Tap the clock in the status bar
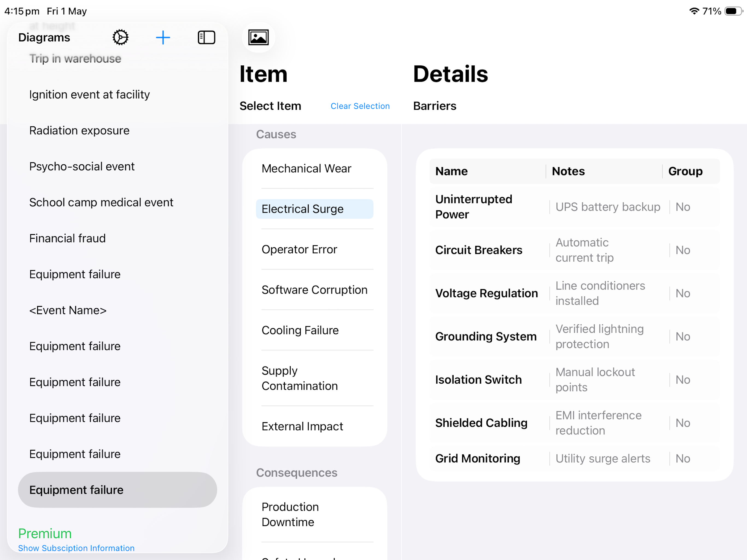Viewport: 747px width, 560px height. (x=22, y=11)
